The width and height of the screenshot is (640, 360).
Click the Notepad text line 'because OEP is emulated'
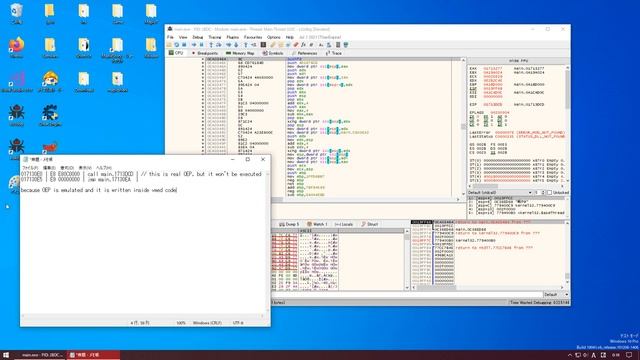(x=98, y=190)
